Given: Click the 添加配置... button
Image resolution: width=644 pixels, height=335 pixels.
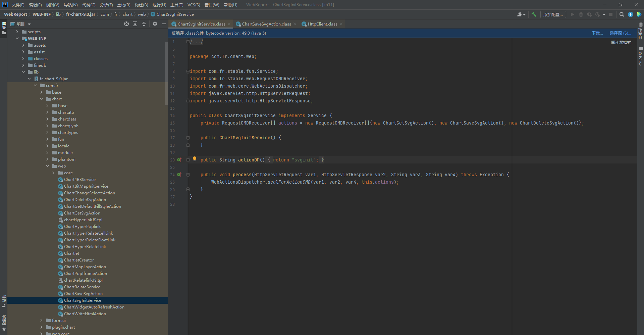Looking at the screenshot, I should click(553, 14).
